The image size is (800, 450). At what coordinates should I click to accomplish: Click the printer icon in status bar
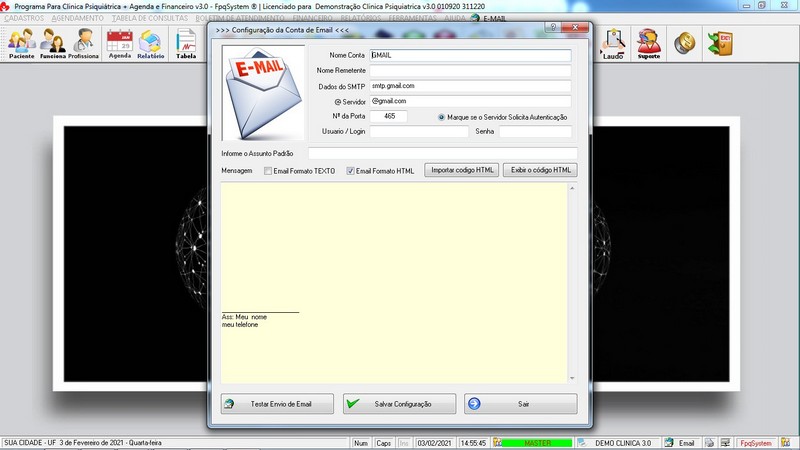pos(710,443)
